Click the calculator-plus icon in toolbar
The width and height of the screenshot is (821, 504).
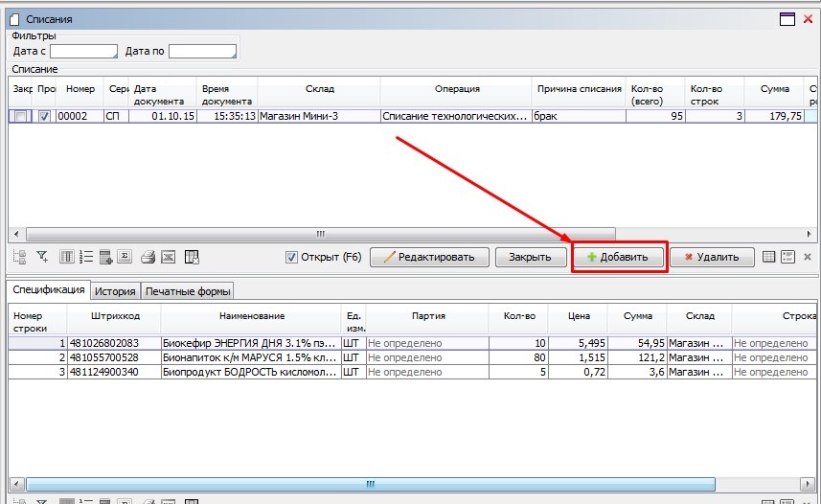tap(106, 257)
